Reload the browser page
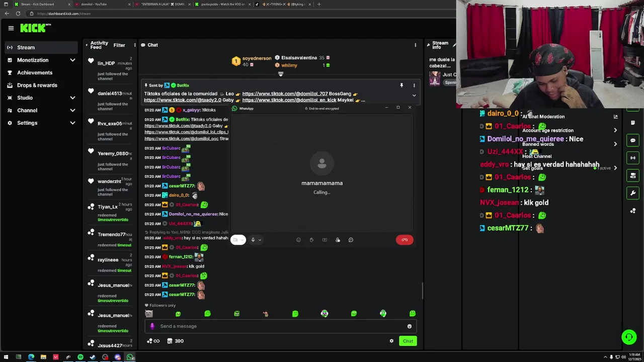644x362 pixels. 18,14
